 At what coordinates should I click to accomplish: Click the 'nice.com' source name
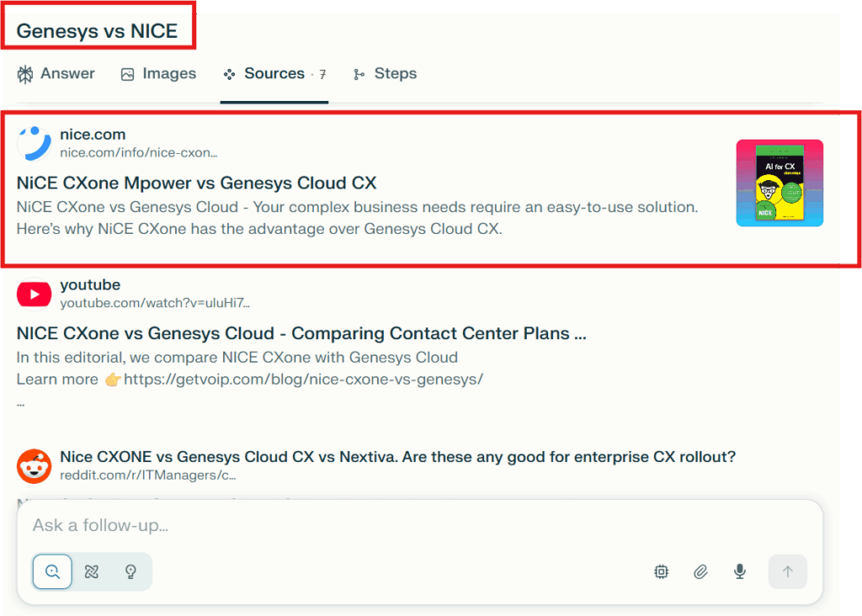pos(93,135)
